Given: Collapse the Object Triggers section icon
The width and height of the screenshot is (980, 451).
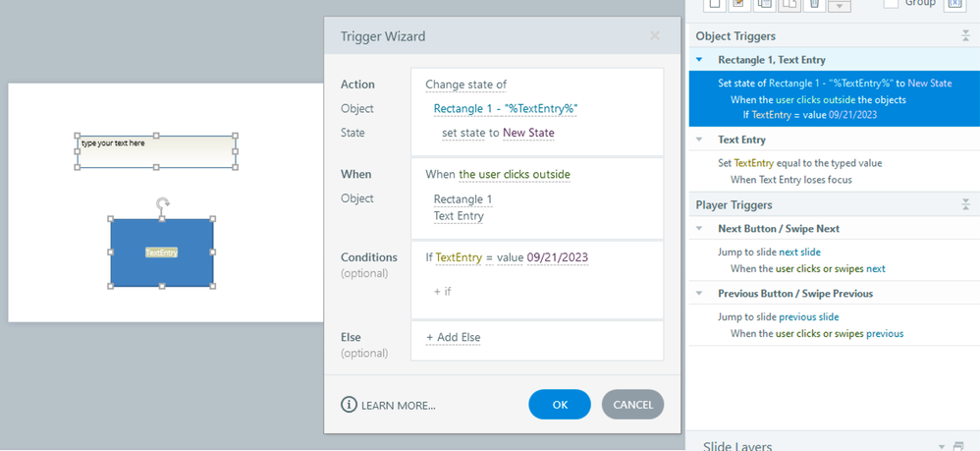Looking at the screenshot, I should [x=965, y=36].
